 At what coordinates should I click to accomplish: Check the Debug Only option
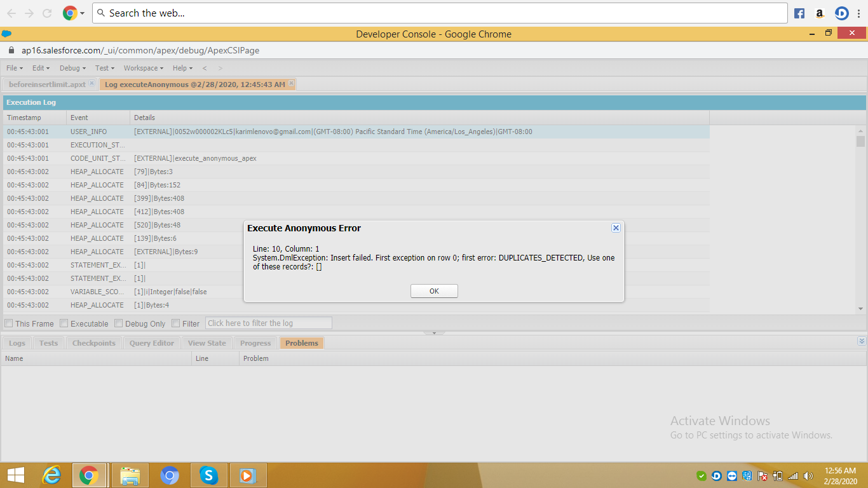[119, 323]
